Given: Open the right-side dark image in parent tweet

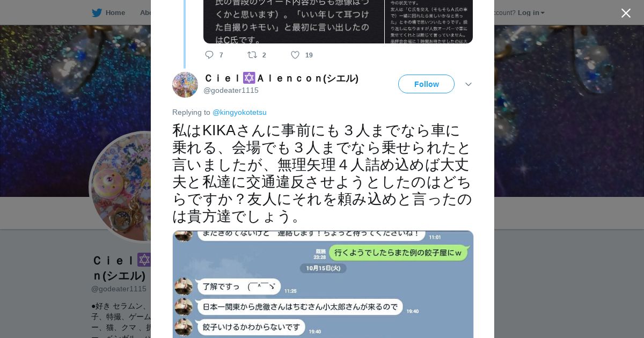Looking at the screenshot, I should [429, 21].
